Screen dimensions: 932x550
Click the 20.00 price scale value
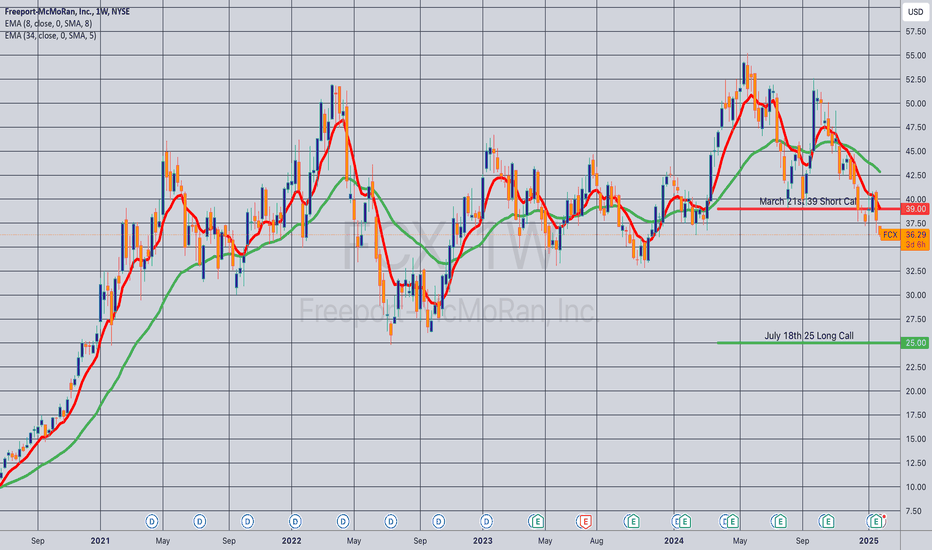point(915,391)
